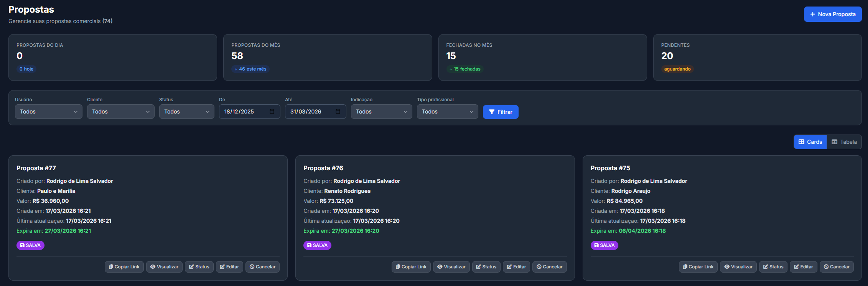Click client name Rodrigo Araujo
The image size is (868, 286).
631,191
